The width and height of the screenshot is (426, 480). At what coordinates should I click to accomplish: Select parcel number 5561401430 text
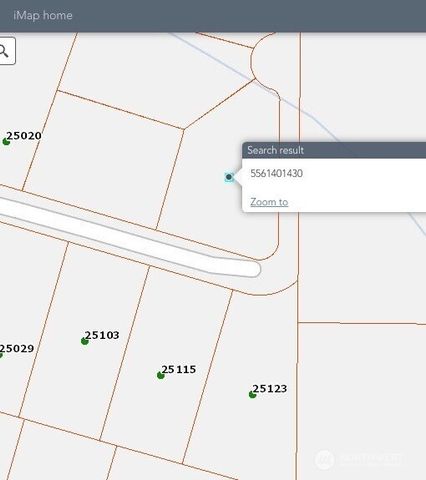(x=276, y=173)
